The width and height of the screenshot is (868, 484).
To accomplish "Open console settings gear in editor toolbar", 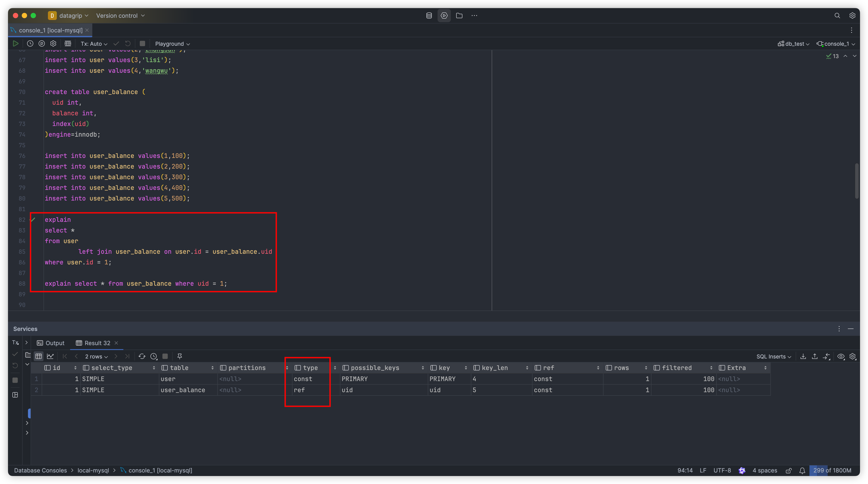I will click(53, 43).
